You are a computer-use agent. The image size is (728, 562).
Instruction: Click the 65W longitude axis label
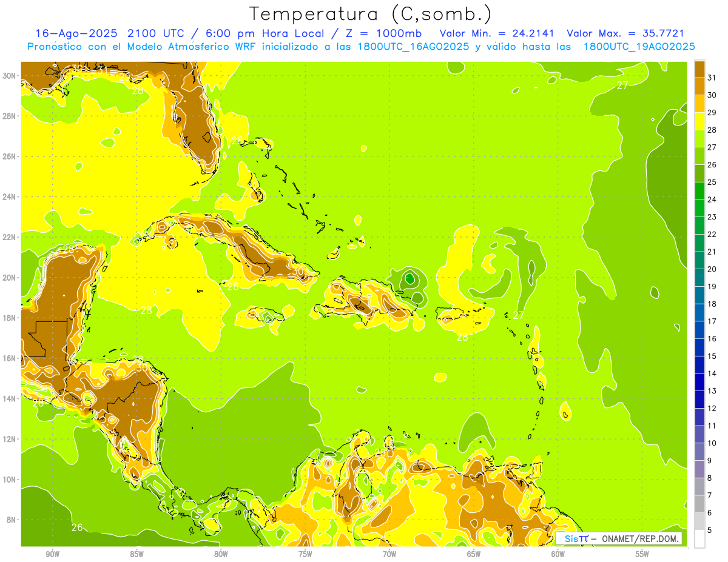click(x=474, y=554)
